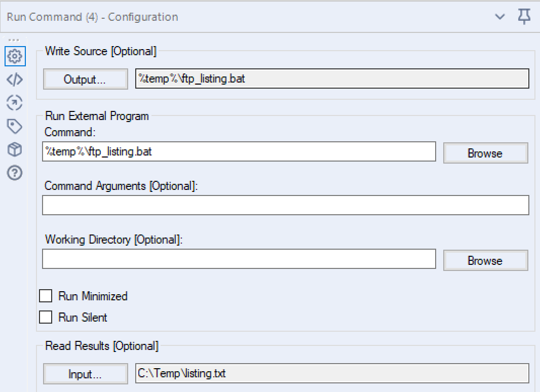Enable the Run Silent checkbox
This screenshot has width=540, height=392.
[x=46, y=317]
